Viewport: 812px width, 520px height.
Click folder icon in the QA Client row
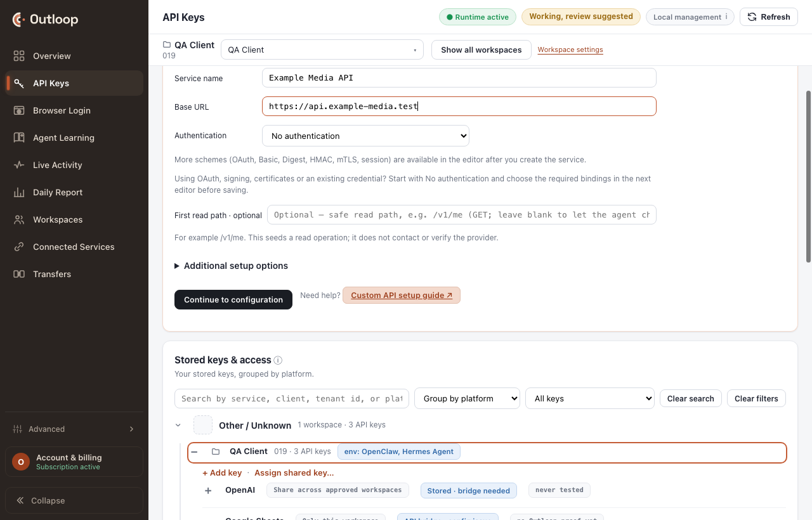216,452
